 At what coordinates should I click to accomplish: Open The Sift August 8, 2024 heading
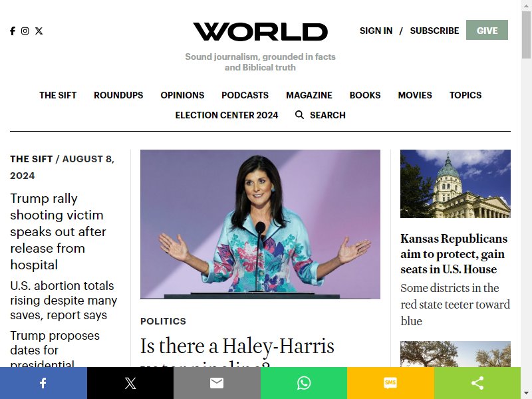click(x=62, y=168)
